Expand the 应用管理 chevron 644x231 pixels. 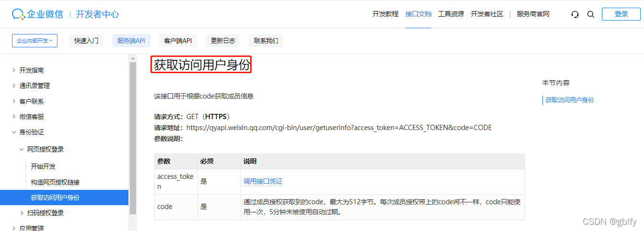tap(13, 228)
